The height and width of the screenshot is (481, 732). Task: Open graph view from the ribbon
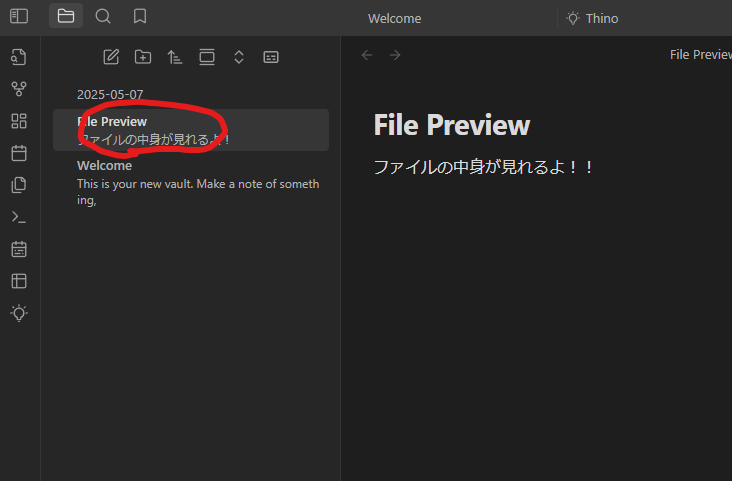pos(19,89)
